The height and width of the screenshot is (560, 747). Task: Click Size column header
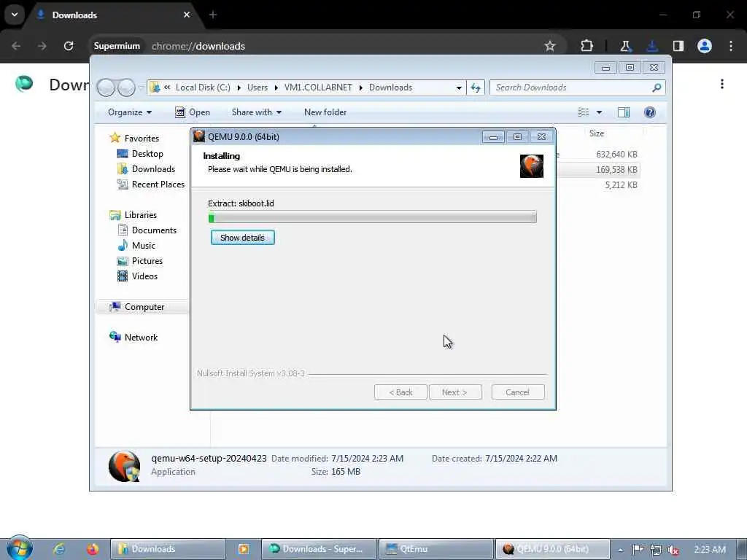click(x=597, y=134)
